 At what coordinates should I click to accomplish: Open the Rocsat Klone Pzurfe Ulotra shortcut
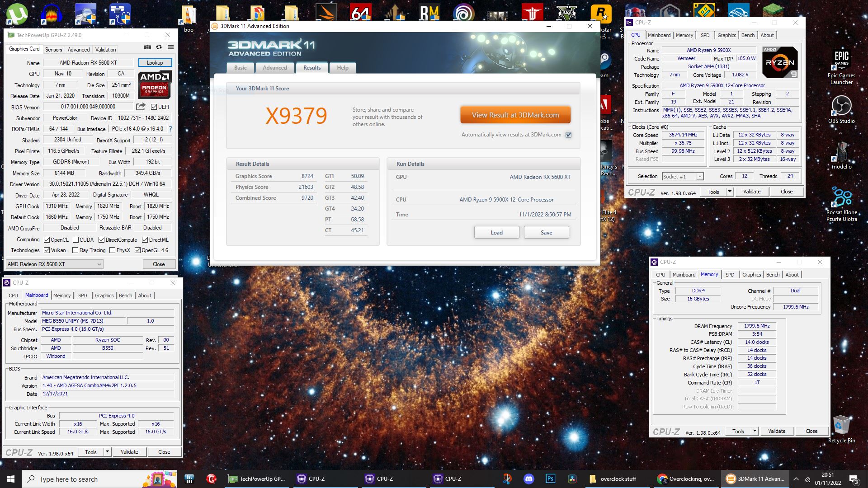[x=841, y=204]
